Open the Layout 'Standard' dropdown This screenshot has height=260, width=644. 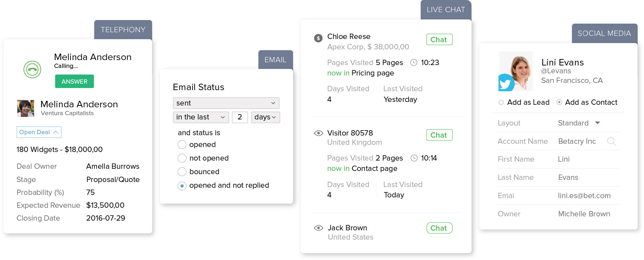coord(579,123)
